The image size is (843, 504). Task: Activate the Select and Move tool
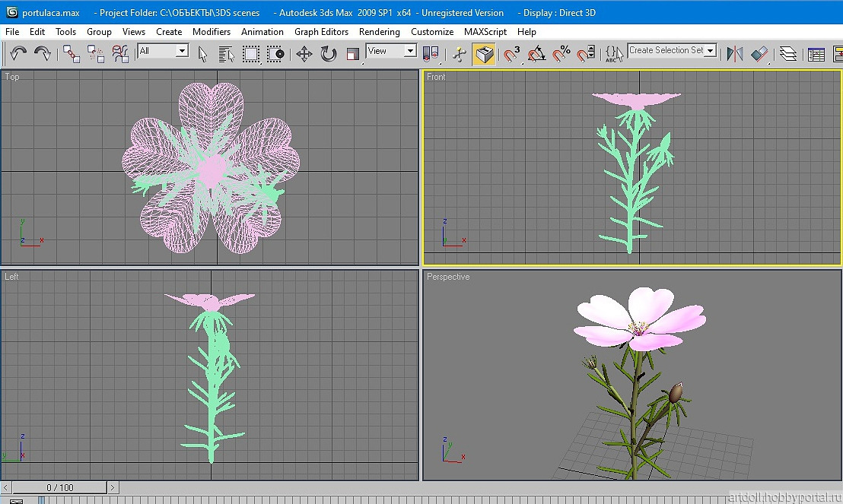[x=304, y=54]
